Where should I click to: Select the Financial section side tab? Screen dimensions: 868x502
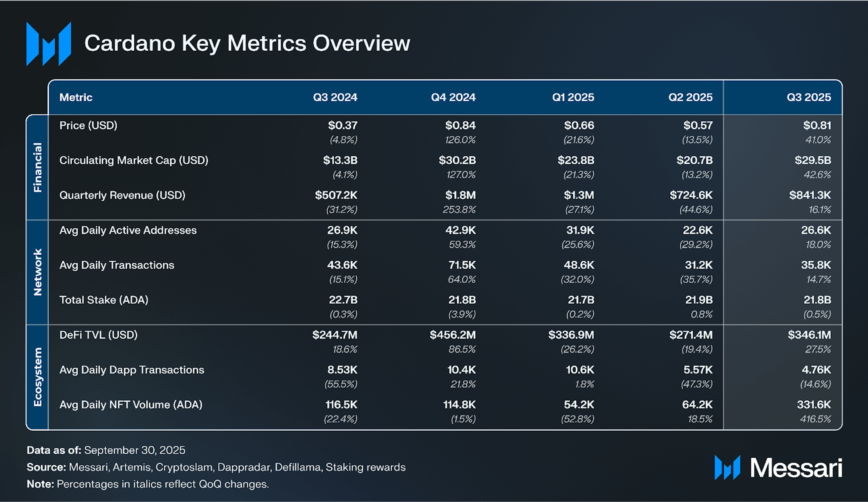37,167
